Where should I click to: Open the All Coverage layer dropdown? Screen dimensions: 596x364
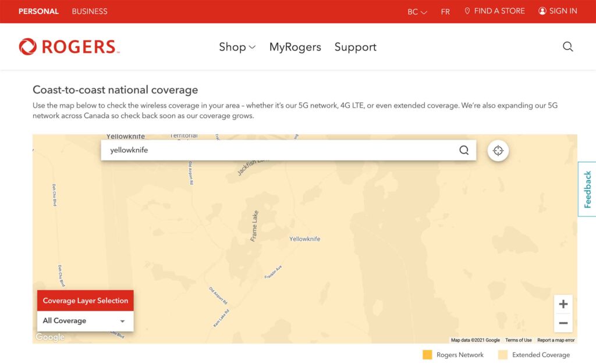tap(85, 321)
